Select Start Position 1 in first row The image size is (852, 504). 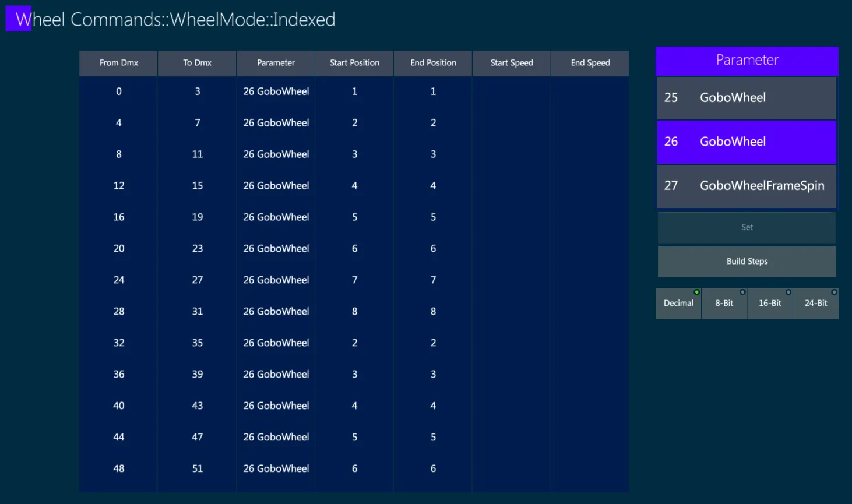click(x=355, y=91)
